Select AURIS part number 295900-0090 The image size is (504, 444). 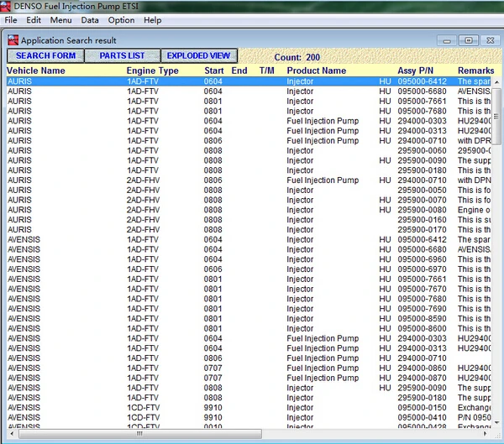click(x=422, y=160)
